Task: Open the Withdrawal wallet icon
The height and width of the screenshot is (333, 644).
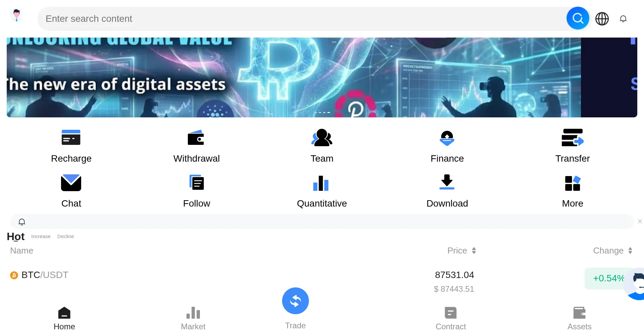Action: coord(196,137)
